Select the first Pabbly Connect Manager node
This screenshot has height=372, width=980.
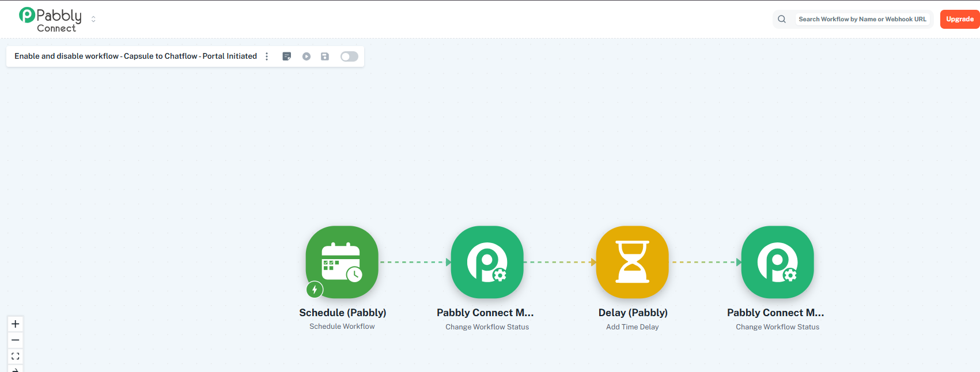pos(487,262)
